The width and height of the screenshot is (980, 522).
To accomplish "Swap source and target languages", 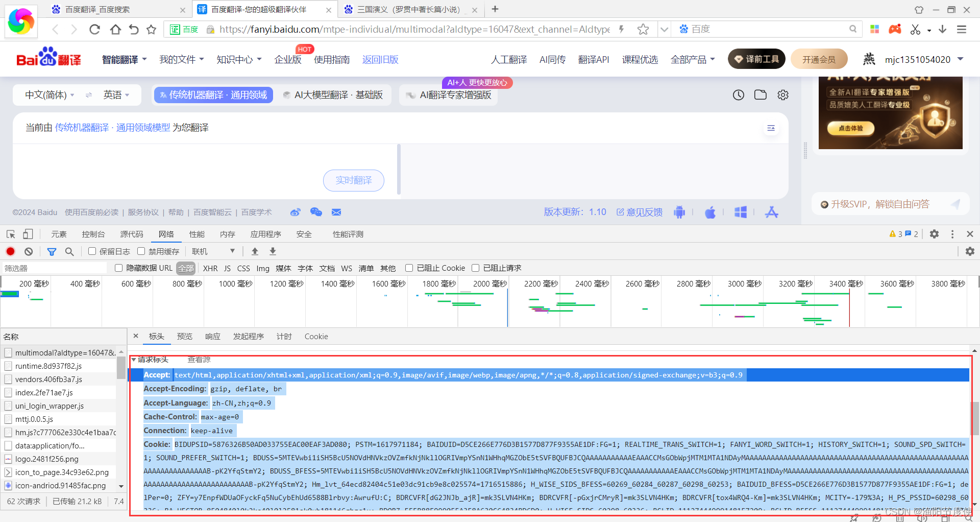I will pyautogui.click(x=89, y=95).
